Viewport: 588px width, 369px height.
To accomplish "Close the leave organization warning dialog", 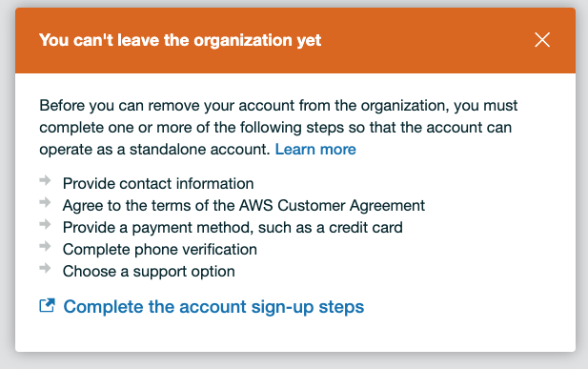I will 542,40.
